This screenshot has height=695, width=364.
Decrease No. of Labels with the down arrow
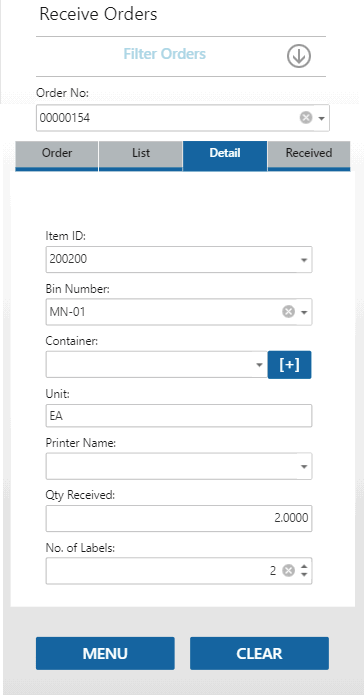[304, 574]
